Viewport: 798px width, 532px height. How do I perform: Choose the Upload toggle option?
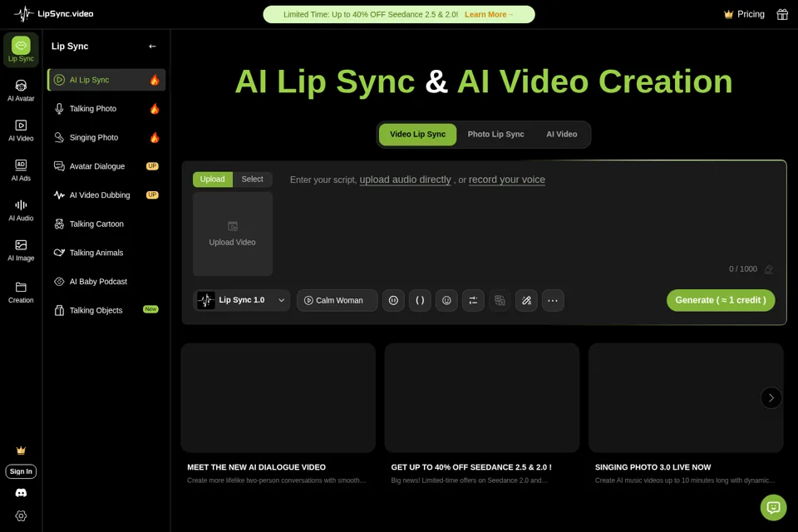coord(212,180)
